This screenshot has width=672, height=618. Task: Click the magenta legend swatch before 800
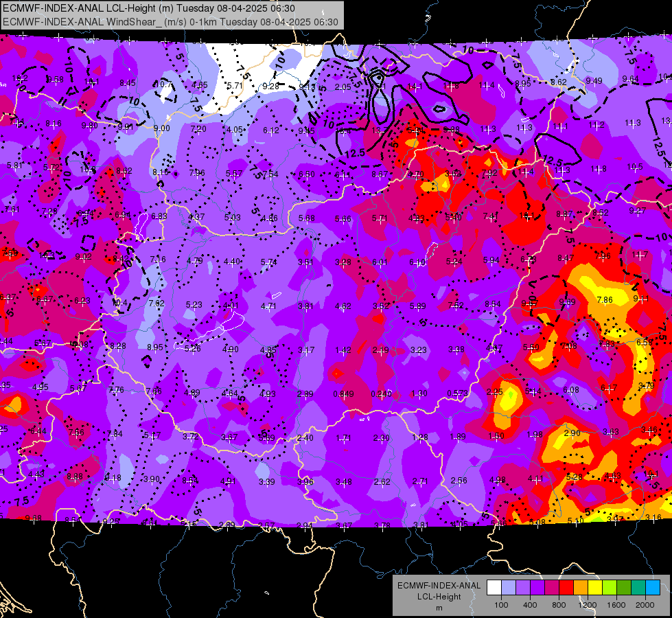pos(552,588)
